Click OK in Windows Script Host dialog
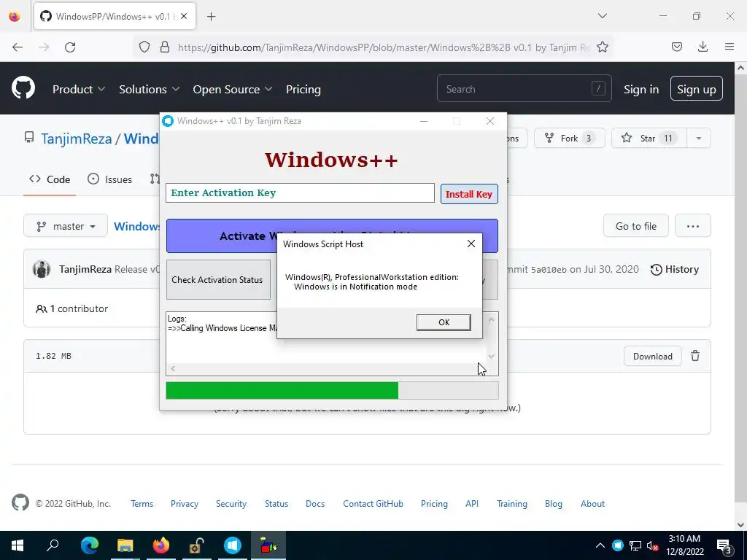 (444, 322)
